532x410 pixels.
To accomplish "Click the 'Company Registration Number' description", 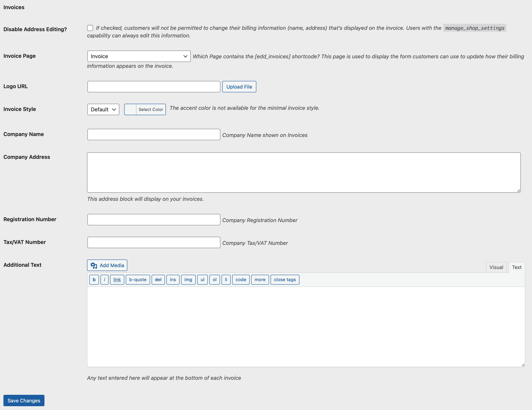I will 260,220.
